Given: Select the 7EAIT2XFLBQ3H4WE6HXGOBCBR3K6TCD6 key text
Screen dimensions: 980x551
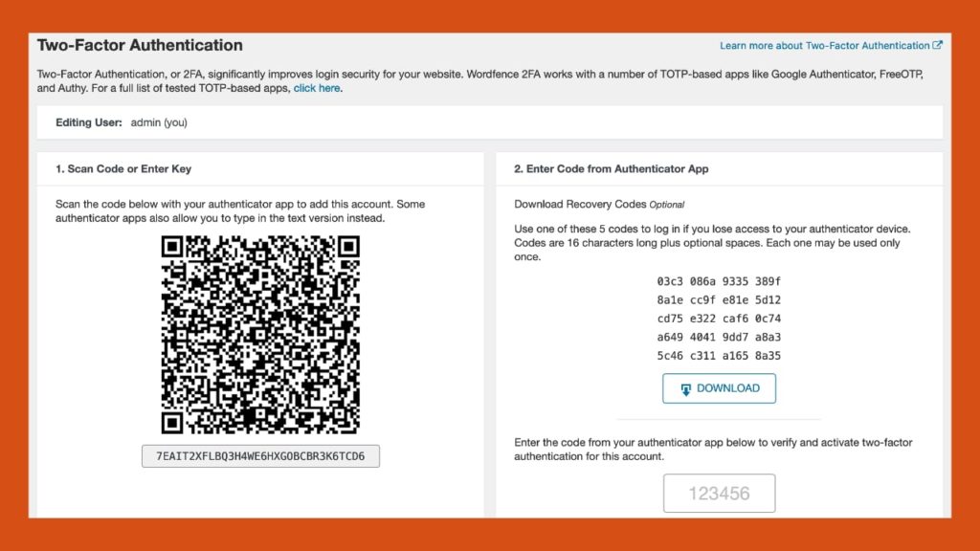Looking at the screenshot, I should 260,455.
